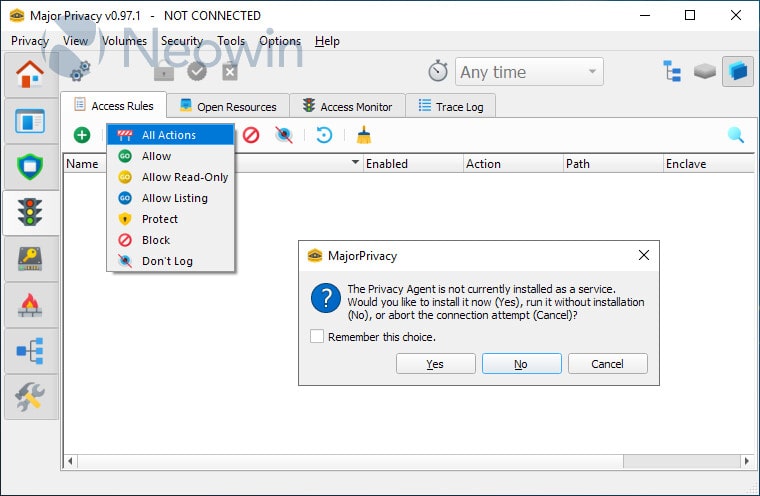Click the broom cleanup icon
This screenshot has width=760, height=496.
(x=364, y=135)
